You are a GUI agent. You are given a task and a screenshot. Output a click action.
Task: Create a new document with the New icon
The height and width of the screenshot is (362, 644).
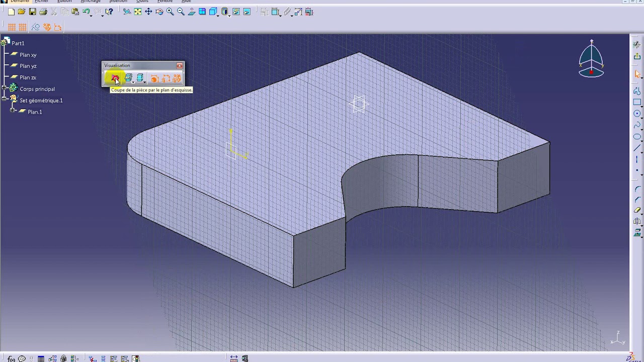[11, 12]
